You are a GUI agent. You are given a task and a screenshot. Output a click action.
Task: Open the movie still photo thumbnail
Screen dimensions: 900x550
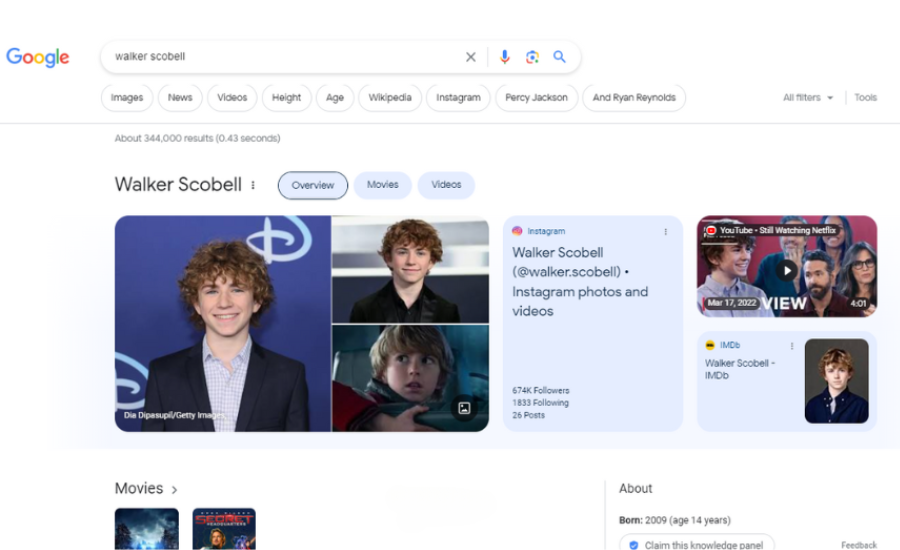pyautogui.click(x=410, y=378)
